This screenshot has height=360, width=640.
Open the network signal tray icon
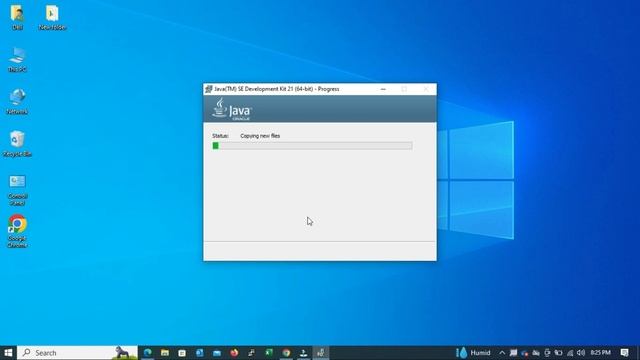coord(570,353)
